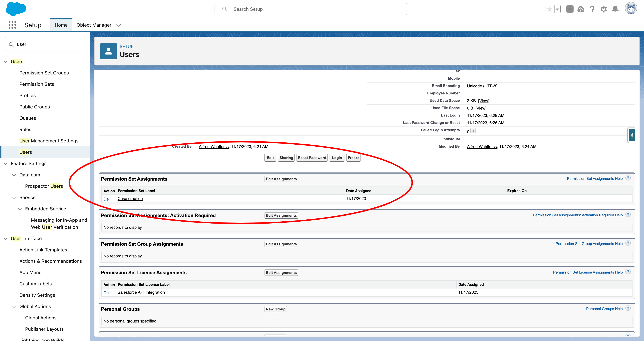Open the setup gear menu
This screenshot has width=644, height=341.
point(604,9)
